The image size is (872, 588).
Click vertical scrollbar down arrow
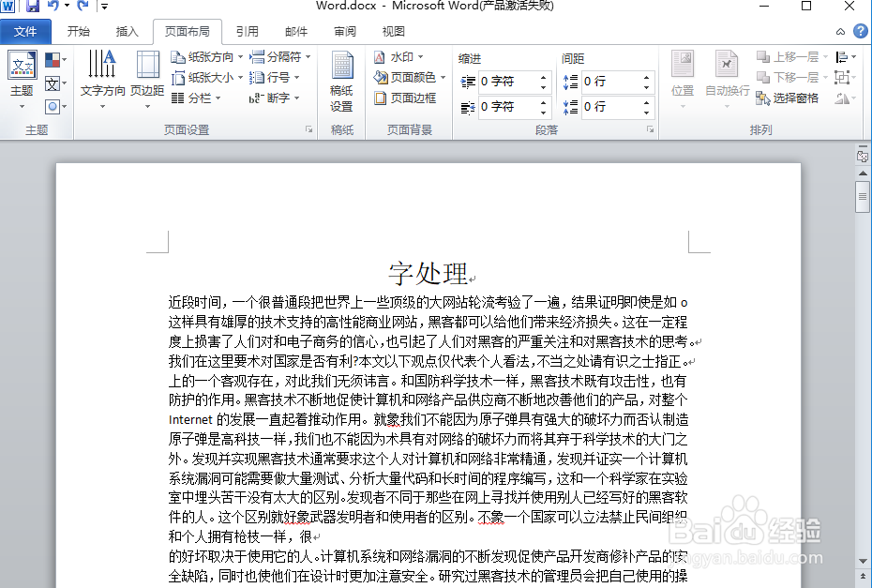coord(863,561)
